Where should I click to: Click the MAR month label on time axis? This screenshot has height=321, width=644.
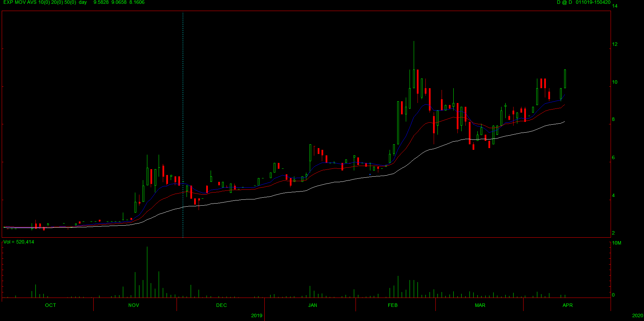(x=480, y=305)
